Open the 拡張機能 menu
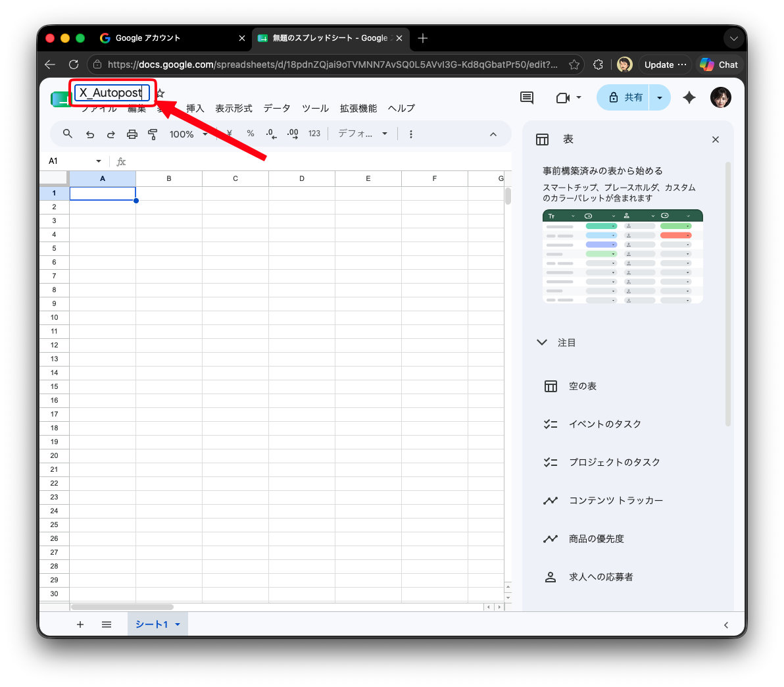784x687 pixels. (x=358, y=108)
